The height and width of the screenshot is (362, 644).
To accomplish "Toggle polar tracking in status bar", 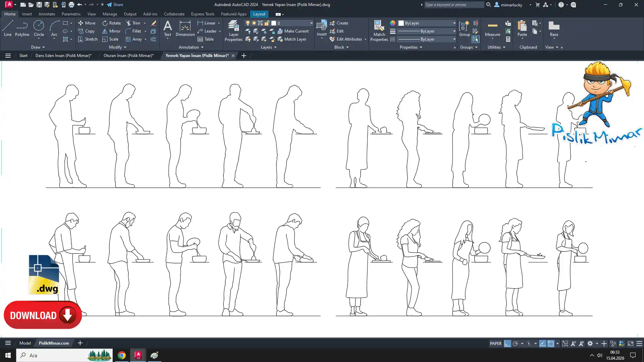I will [516, 344].
